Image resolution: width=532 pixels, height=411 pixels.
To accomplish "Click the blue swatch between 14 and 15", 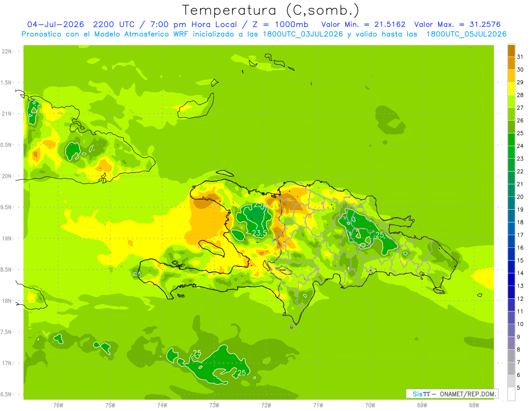I will coord(511,267).
